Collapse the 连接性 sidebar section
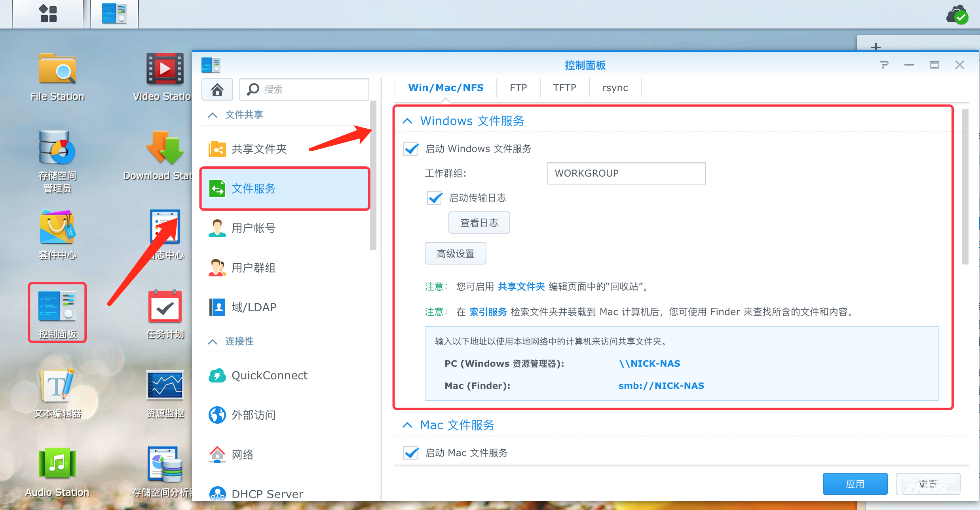The height and width of the screenshot is (510, 980). [x=213, y=341]
